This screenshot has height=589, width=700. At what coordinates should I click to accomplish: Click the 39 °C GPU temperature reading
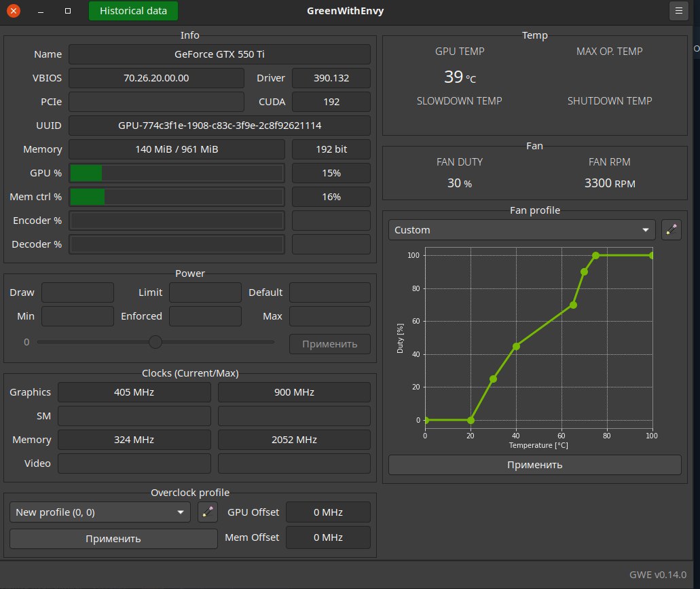[x=460, y=77]
